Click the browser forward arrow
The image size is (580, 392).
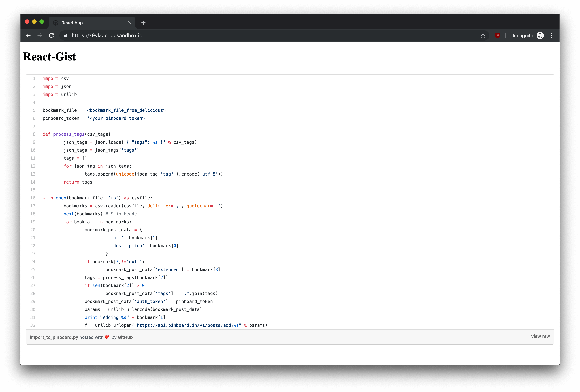click(x=40, y=35)
